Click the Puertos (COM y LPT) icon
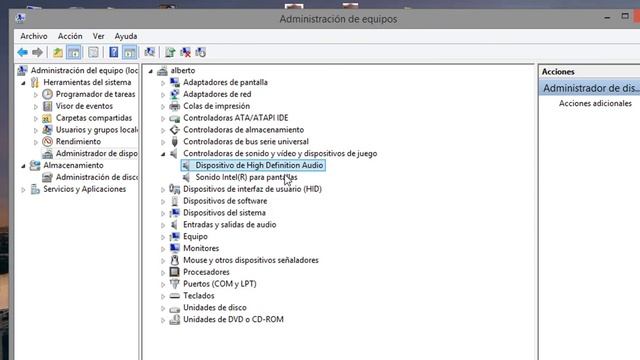 pos(175,284)
